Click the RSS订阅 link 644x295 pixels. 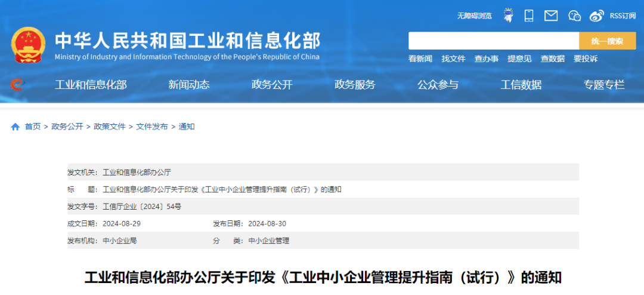[623, 16]
